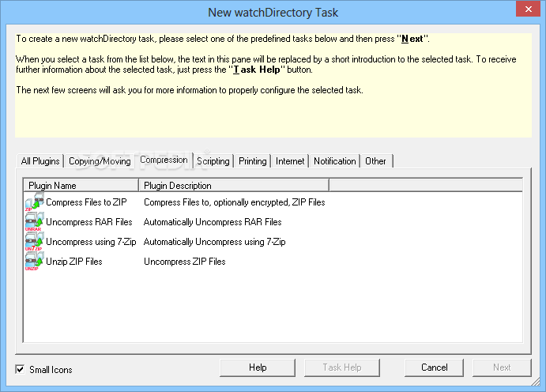The height and width of the screenshot is (392, 546).
Task: Switch to the Scripting tab
Action: click(213, 161)
